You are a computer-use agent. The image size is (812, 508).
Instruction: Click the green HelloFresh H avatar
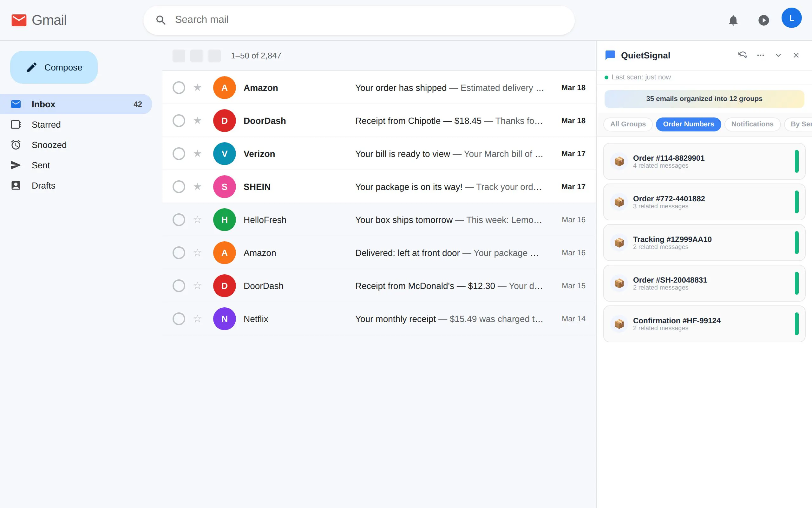[x=225, y=220]
